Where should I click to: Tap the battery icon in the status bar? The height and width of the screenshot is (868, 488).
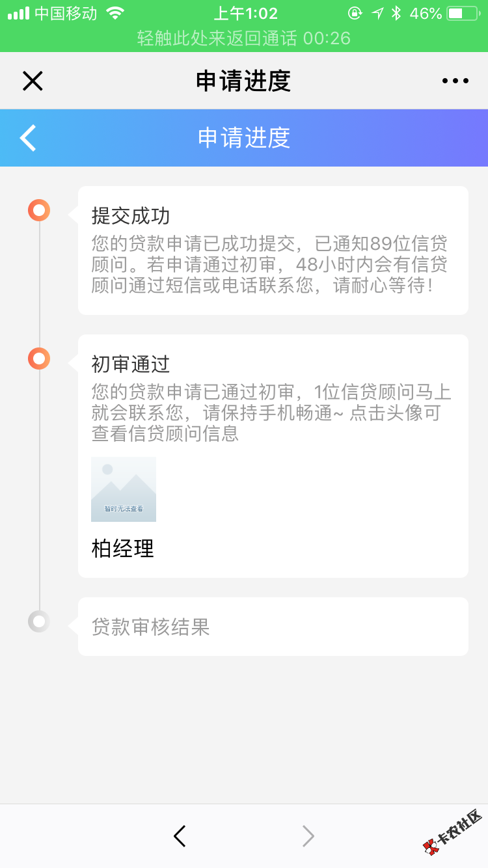pos(462,13)
